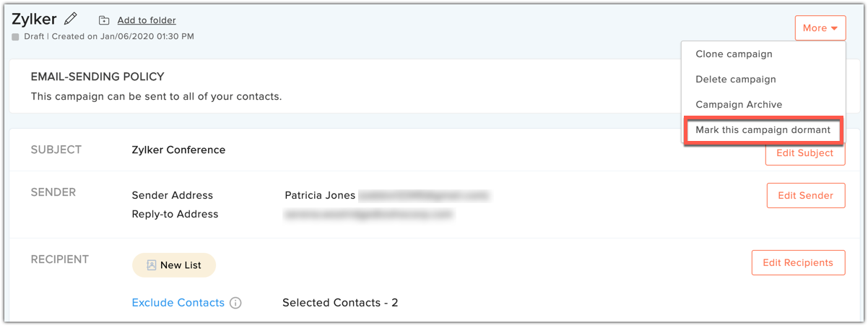868x326 pixels.
Task: Click the Zylker campaign title
Action: (35, 19)
